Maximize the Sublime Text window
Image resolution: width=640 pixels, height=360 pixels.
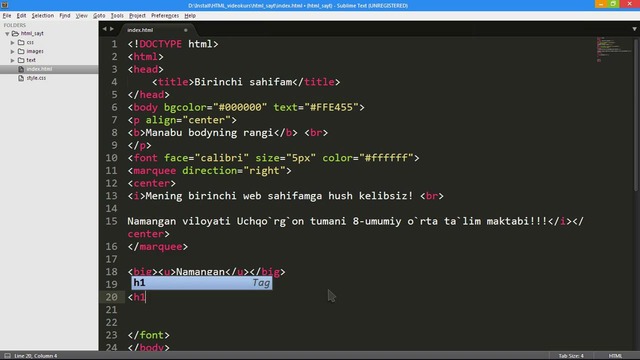pos(613,4)
